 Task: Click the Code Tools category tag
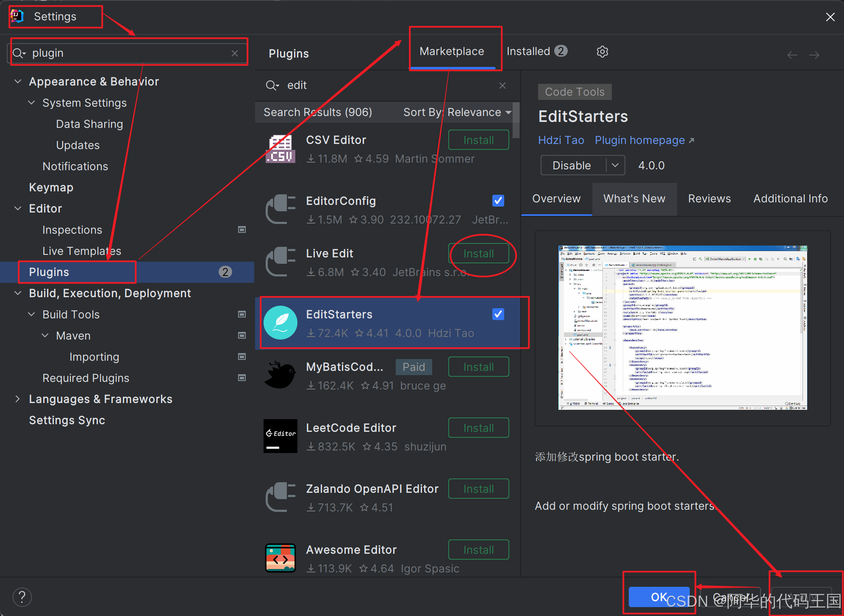click(575, 92)
